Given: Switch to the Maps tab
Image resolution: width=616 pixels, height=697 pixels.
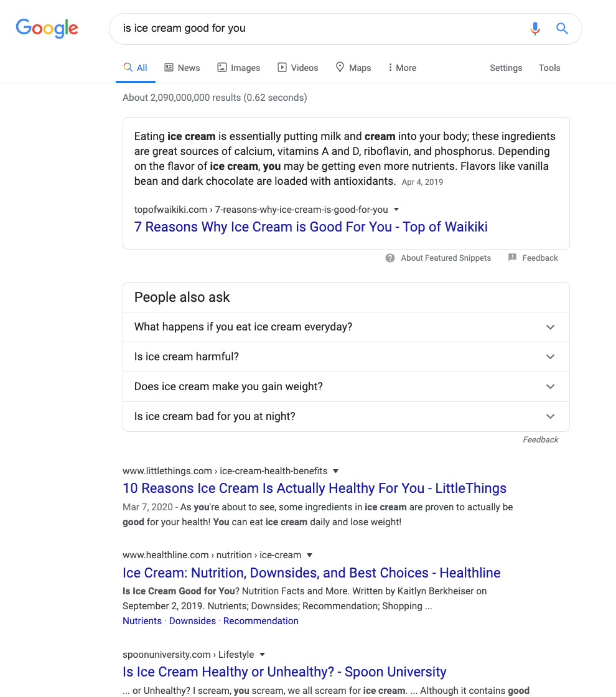Looking at the screenshot, I should coord(353,68).
